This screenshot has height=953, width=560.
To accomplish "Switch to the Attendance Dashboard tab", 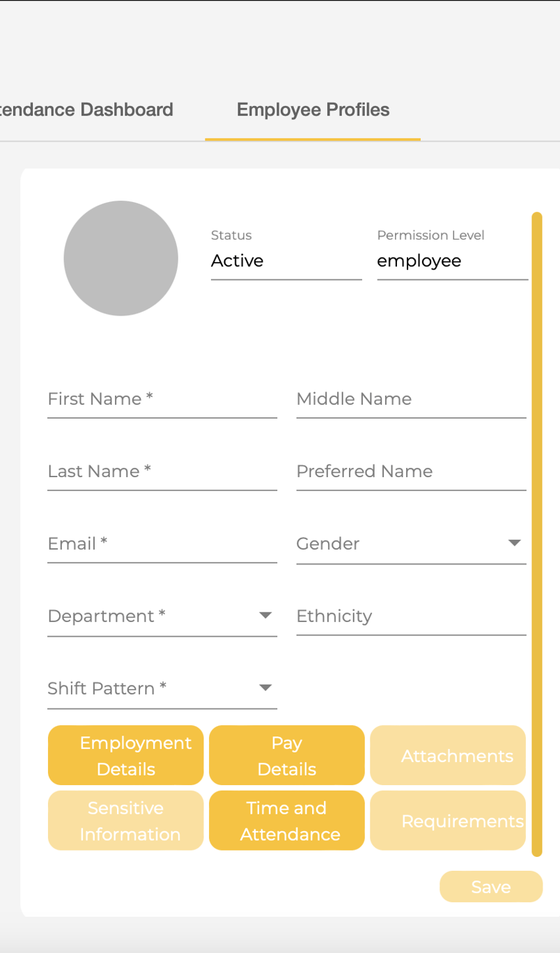I will coord(86,109).
